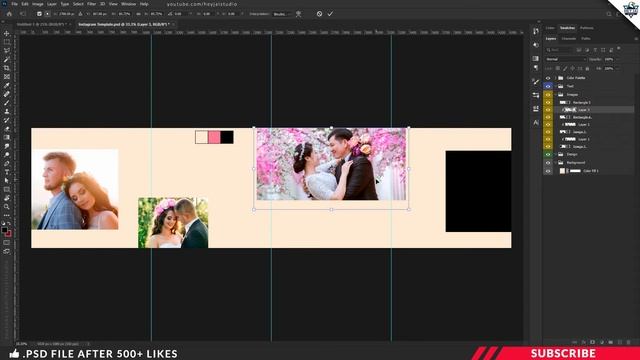Select the Frame tool
This screenshot has height=360, width=640.
[x=7, y=76]
